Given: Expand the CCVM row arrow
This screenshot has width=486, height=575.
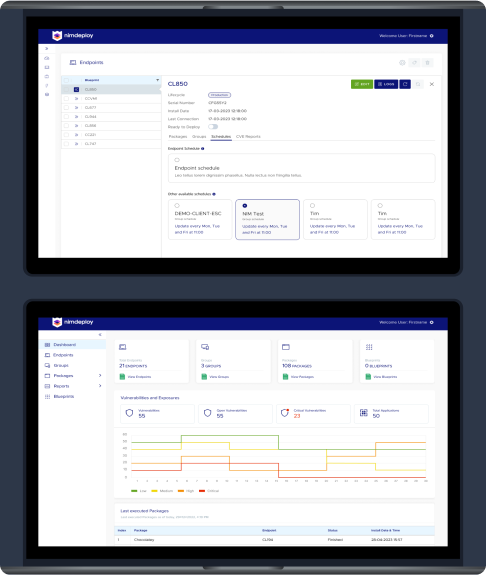Looking at the screenshot, I should [x=76, y=99].
